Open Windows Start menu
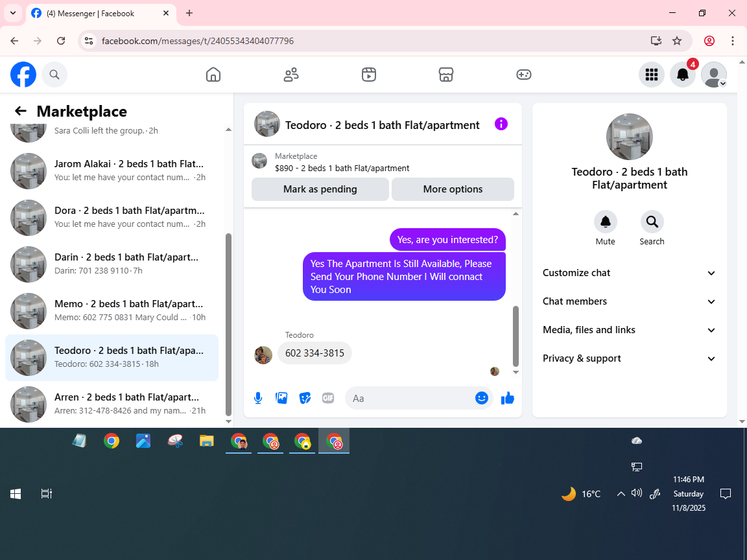Viewport: 747px width, 560px height. [x=16, y=494]
